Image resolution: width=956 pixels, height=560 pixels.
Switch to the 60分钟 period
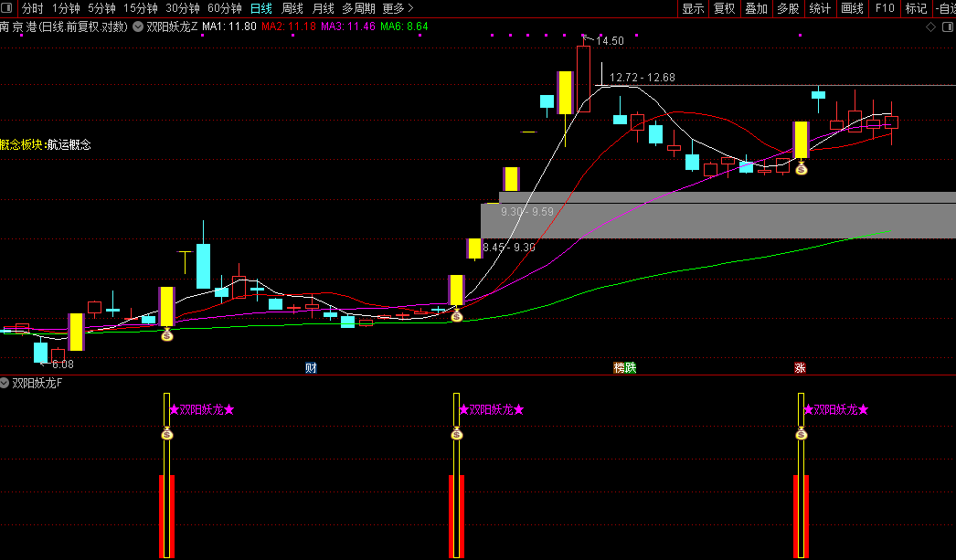224,8
